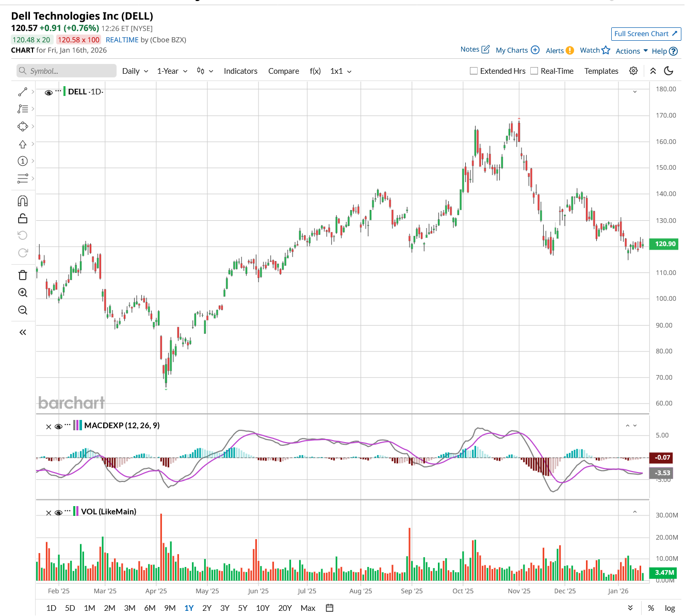Open the Daily frequency dropdown

click(135, 71)
